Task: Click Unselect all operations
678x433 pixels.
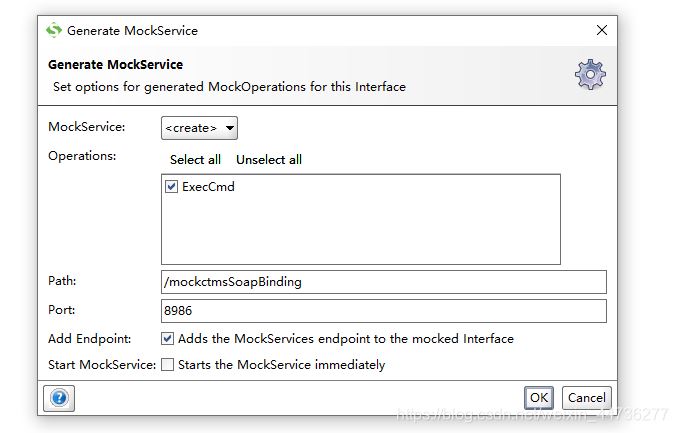Action: point(269,159)
